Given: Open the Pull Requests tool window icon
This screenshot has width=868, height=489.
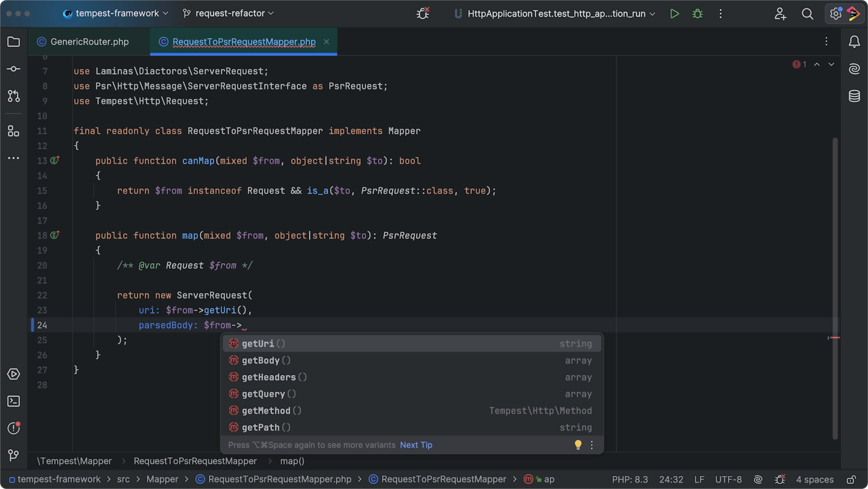Looking at the screenshot, I should pos(13,96).
